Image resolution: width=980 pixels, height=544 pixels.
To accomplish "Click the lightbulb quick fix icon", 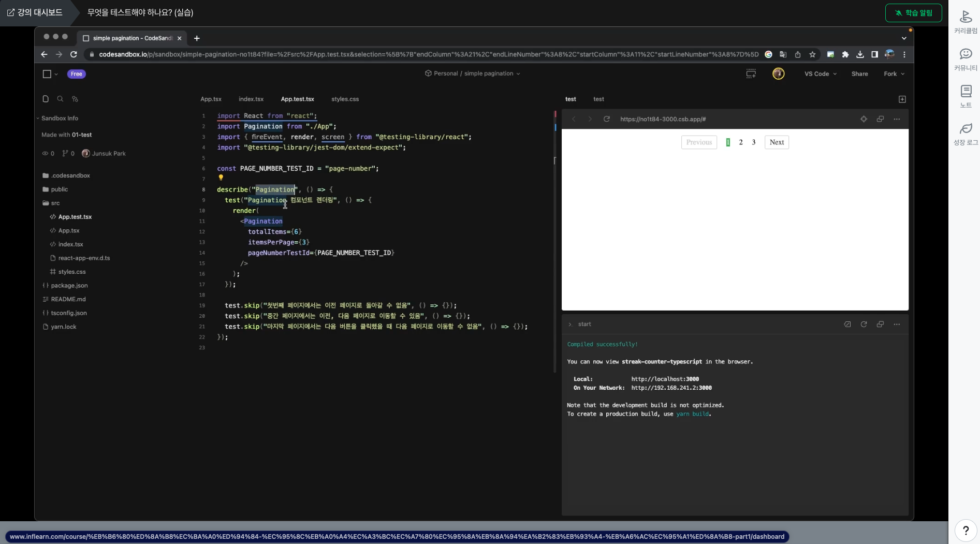I will point(221,178).
